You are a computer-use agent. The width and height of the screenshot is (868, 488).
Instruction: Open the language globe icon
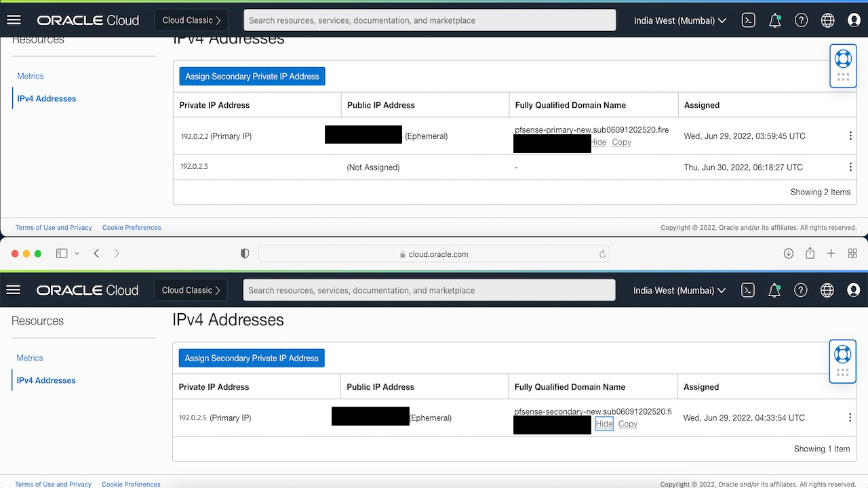[827, 289]
